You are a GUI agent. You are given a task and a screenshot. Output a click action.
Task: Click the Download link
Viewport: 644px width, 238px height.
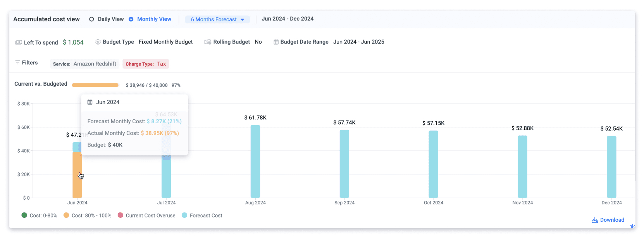[x=608, y=220]
